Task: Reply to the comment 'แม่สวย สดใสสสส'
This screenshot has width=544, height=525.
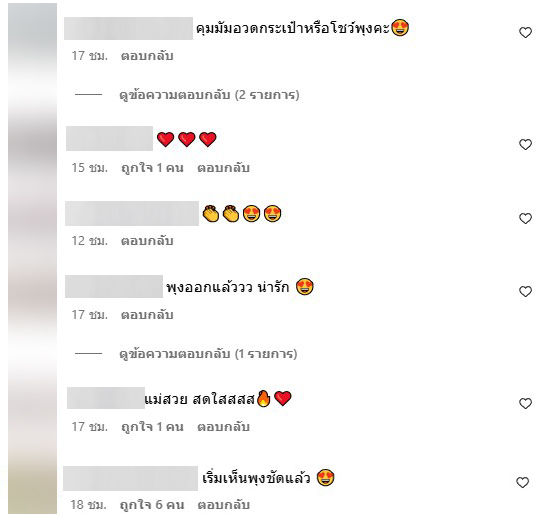Action: (223, 427)
